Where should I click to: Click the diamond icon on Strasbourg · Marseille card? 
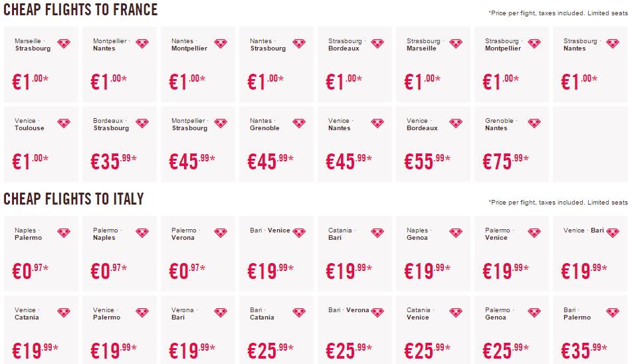tap(456, 44)
